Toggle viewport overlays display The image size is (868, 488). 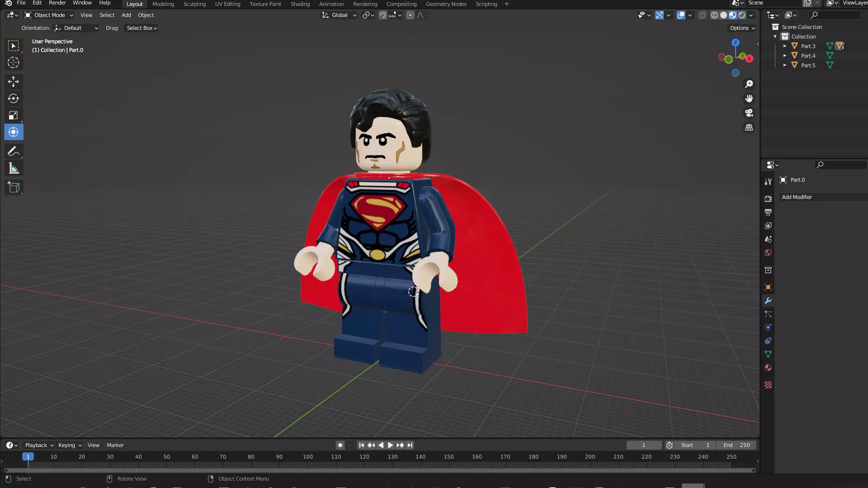coord(681,15)
